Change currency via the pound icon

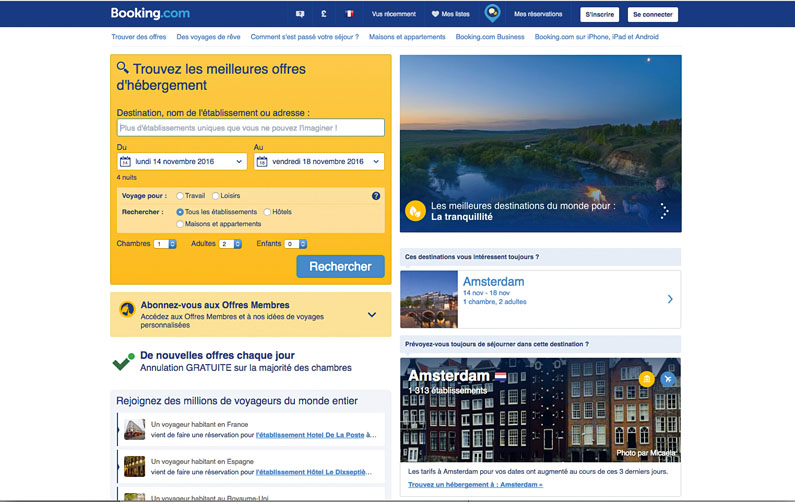(323, 14)
